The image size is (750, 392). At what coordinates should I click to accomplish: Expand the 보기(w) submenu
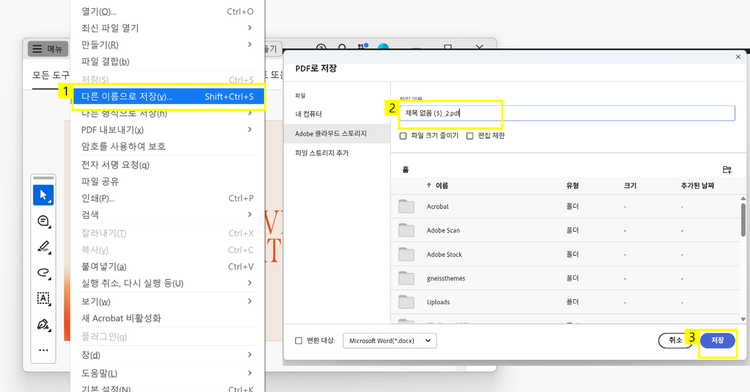(250, 301)
